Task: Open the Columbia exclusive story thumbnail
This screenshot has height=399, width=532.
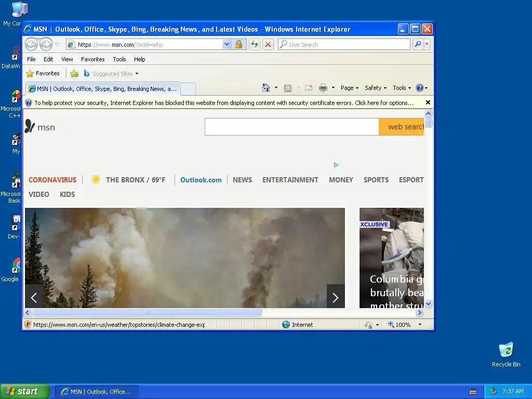Action: coord(392,258)
